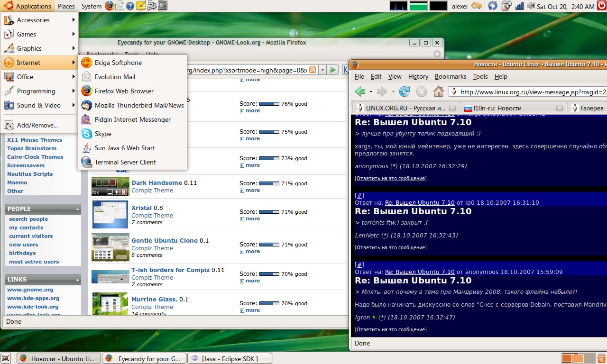Expand the Office submenu
Screen dimensions: 607x364
(39, 77)
